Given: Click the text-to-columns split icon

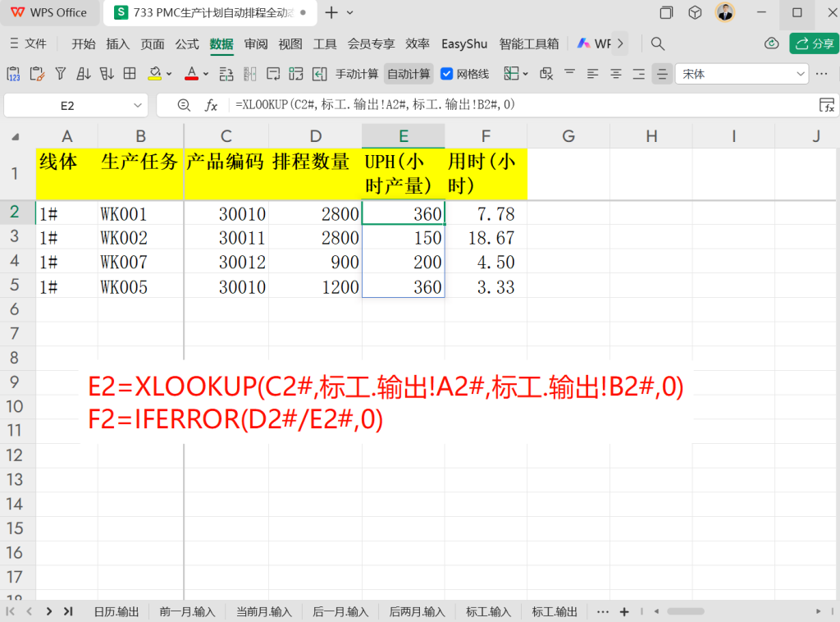Looking at the screenshot, I should [x=249, y=74].
